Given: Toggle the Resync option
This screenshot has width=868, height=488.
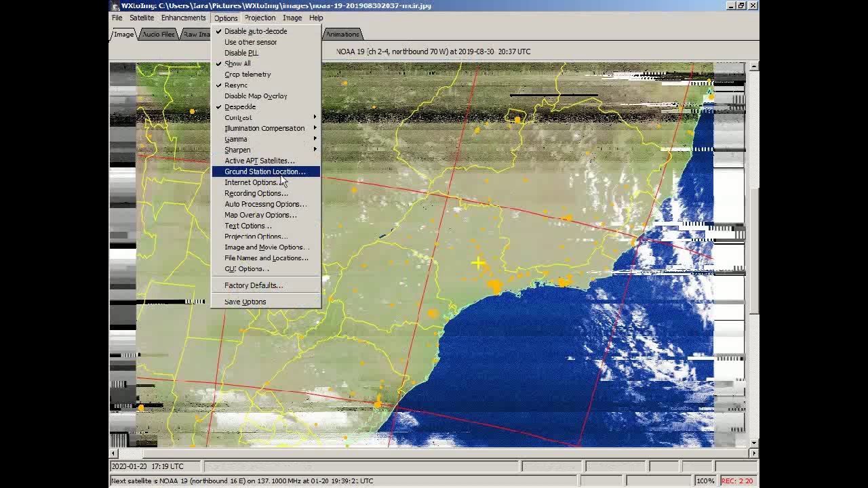Looking at the screenshot, I should pos(266,85).
